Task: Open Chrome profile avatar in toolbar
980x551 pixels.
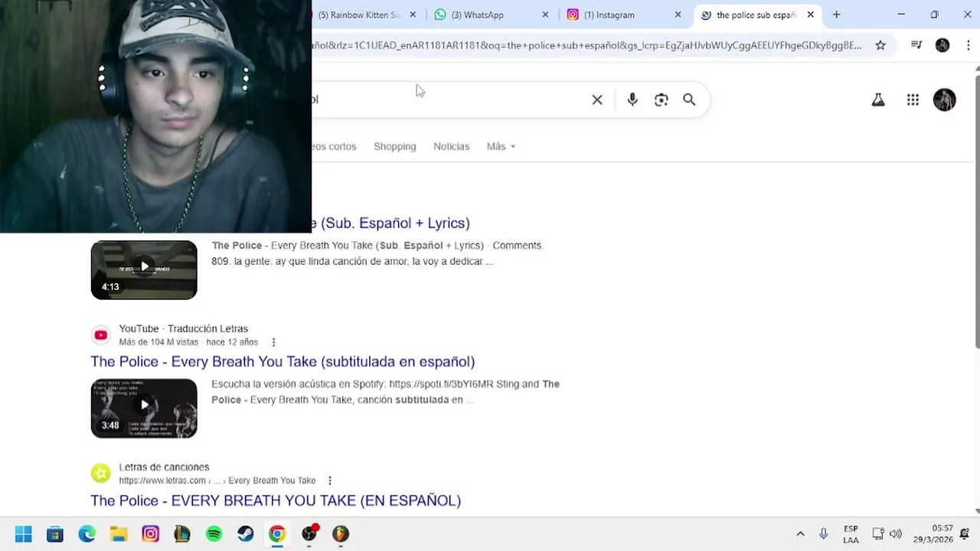Action: coord(942,45)
